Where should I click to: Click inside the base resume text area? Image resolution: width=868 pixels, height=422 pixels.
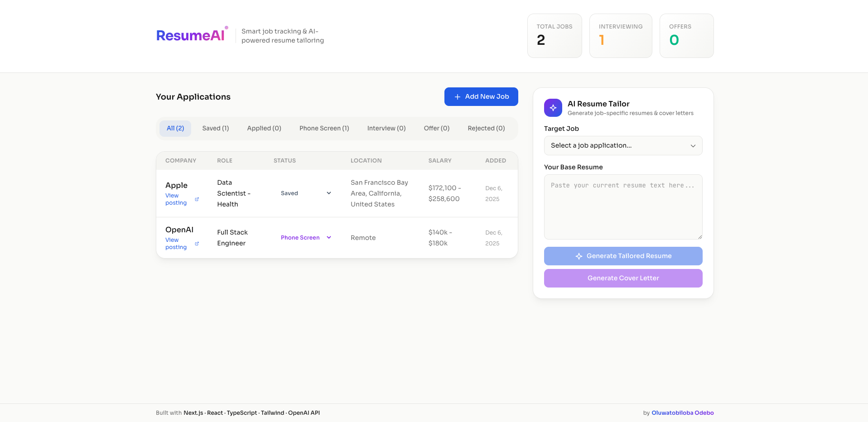[623, 207]
